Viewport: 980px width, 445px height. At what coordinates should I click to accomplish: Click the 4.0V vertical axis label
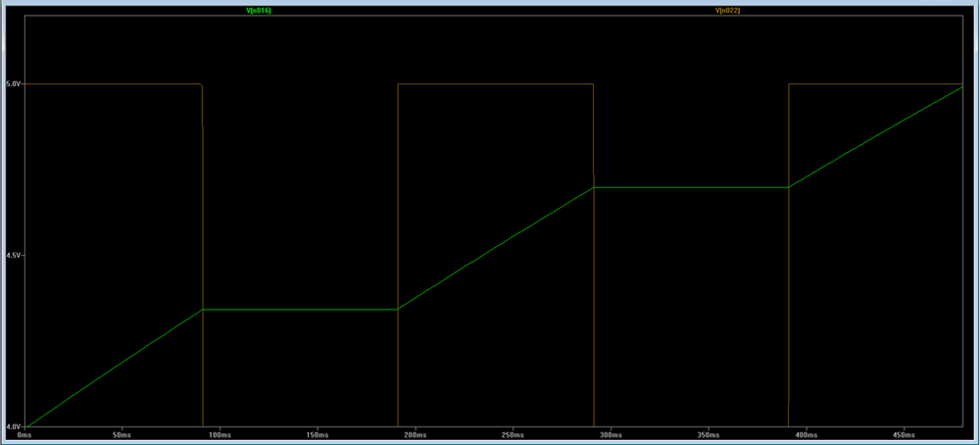[x=13, y=427]
